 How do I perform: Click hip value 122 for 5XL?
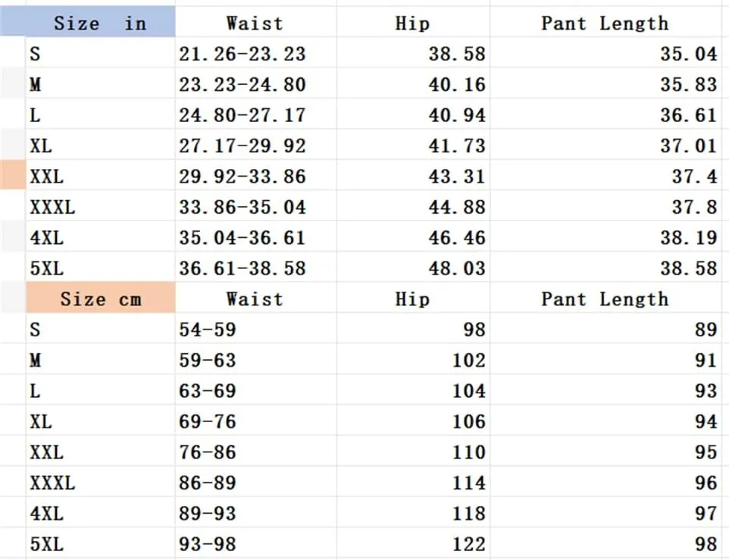pyautogui.click(x=413, y=543)
